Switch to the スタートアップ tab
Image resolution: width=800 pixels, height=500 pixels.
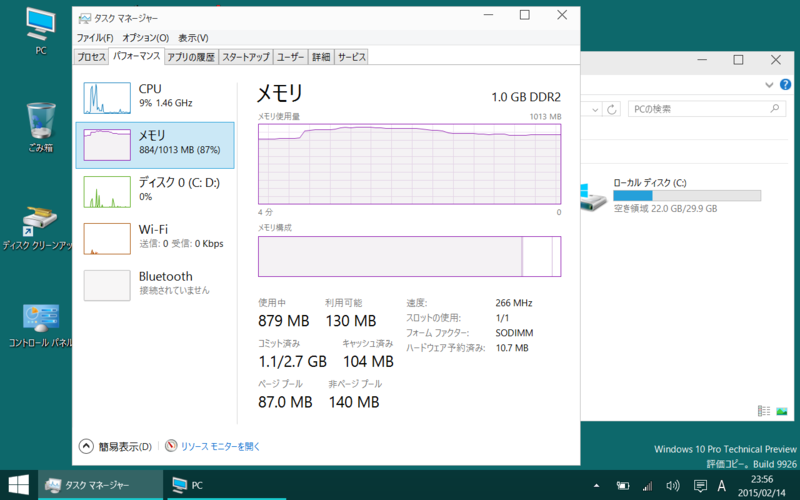[245, 57]
